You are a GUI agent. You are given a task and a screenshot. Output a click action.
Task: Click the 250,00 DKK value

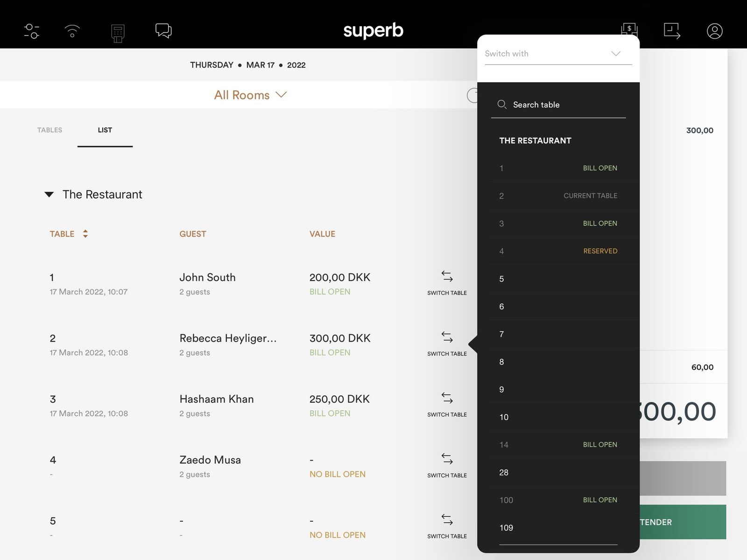coord(339,399)
